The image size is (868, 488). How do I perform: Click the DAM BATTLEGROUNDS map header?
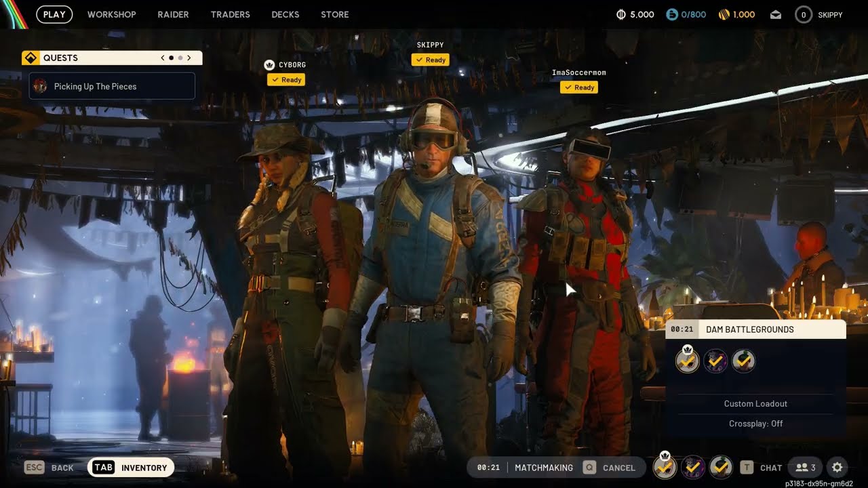[756, 329]
